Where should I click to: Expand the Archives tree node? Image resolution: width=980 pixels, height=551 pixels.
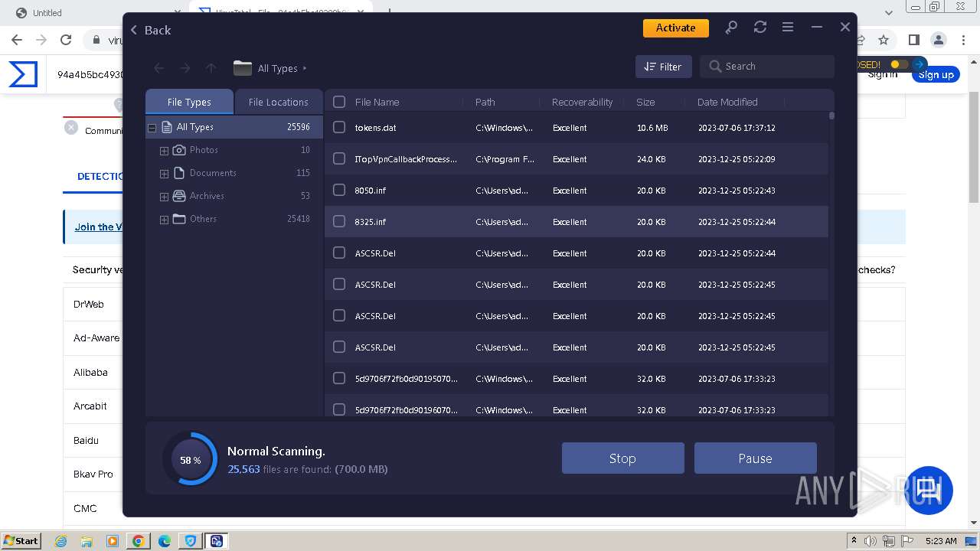point(164,197)
